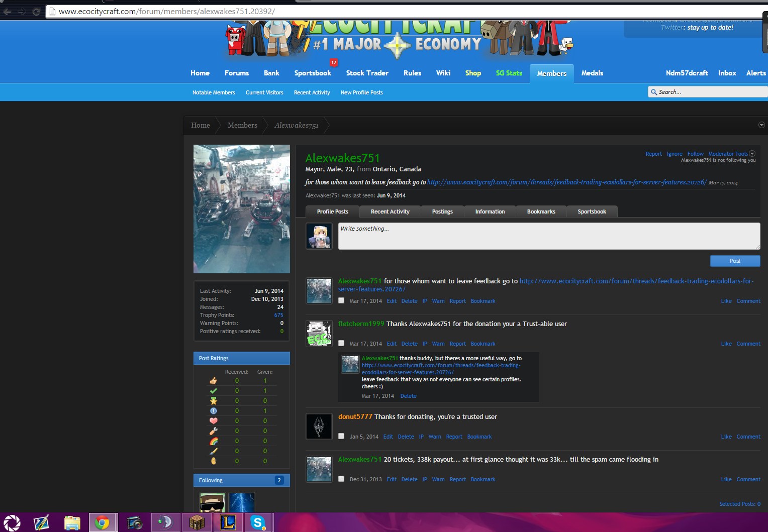This screenshot has width=768, height=532.
Task: Click the browser address bar URL
Action: (x=167, y=11)
